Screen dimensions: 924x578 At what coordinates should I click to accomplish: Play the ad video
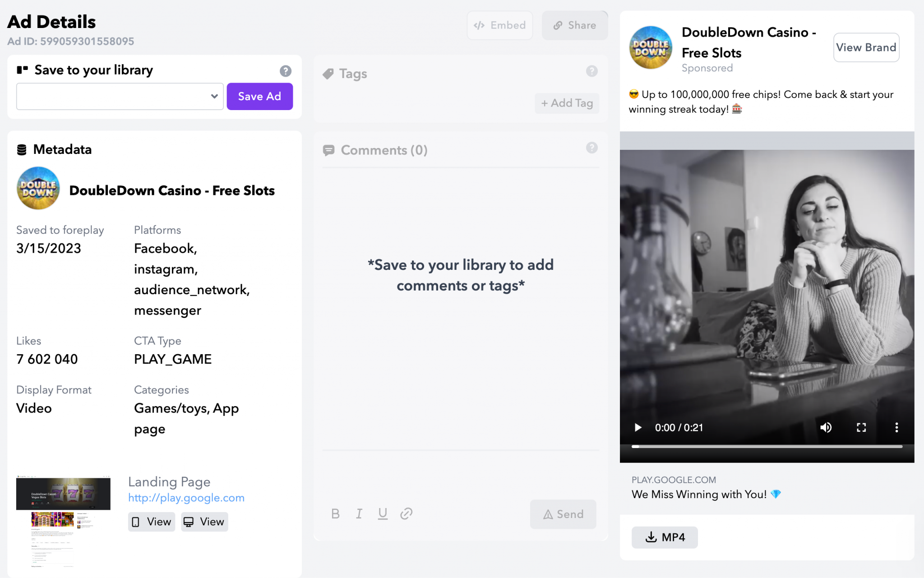(638, 427)
